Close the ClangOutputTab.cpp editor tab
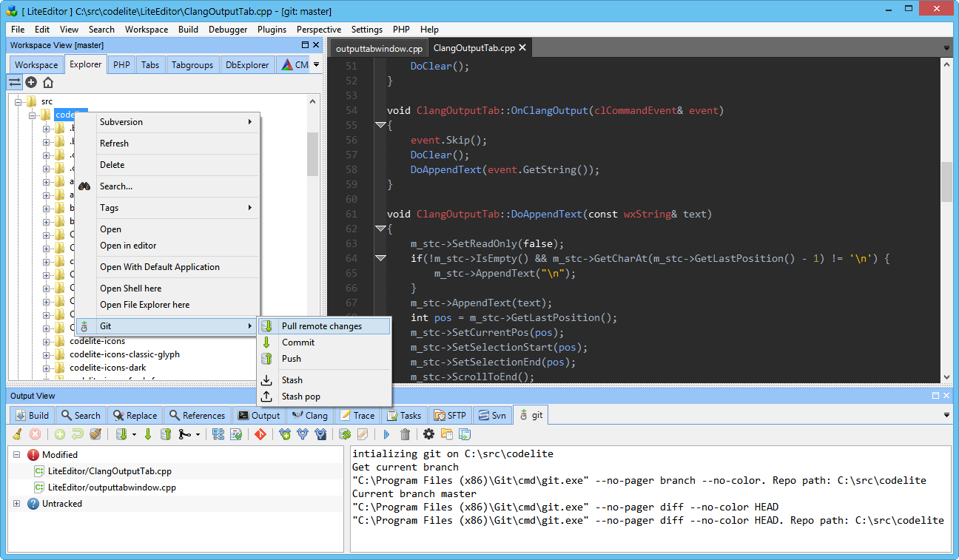Screen dimensions: 959x560 [522, 47]
